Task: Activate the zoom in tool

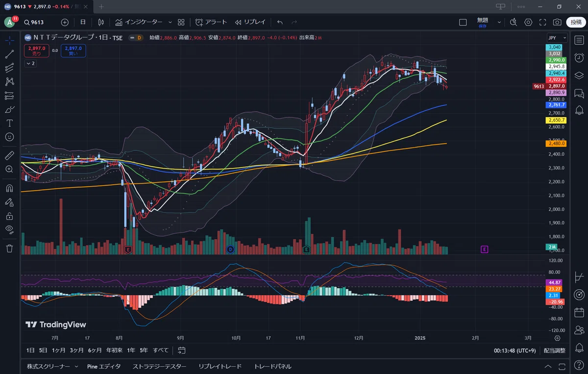Action: pos(9,169)
